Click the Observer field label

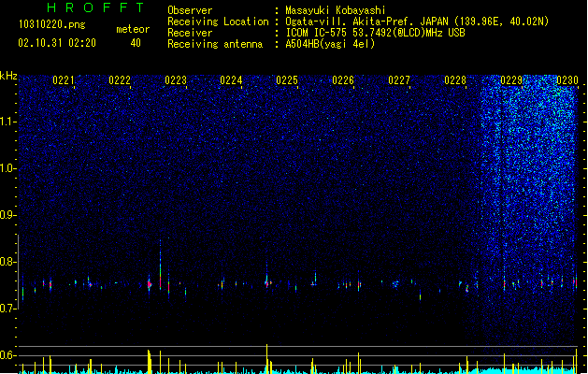[190, 10]
